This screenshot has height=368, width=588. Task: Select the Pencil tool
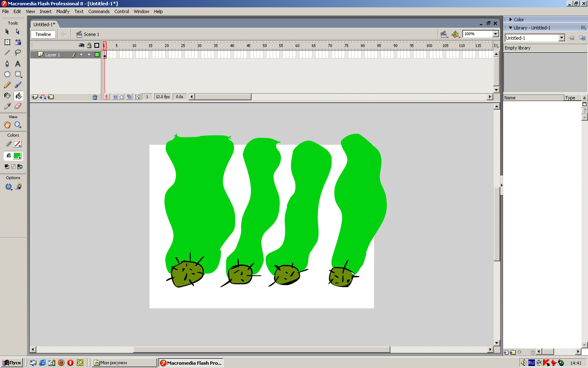(x=7, y=85)
